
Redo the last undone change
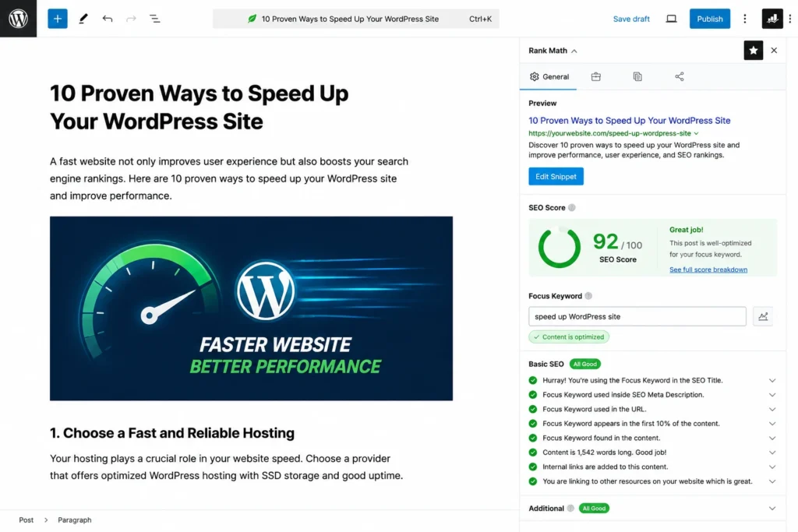coord(131,19)
